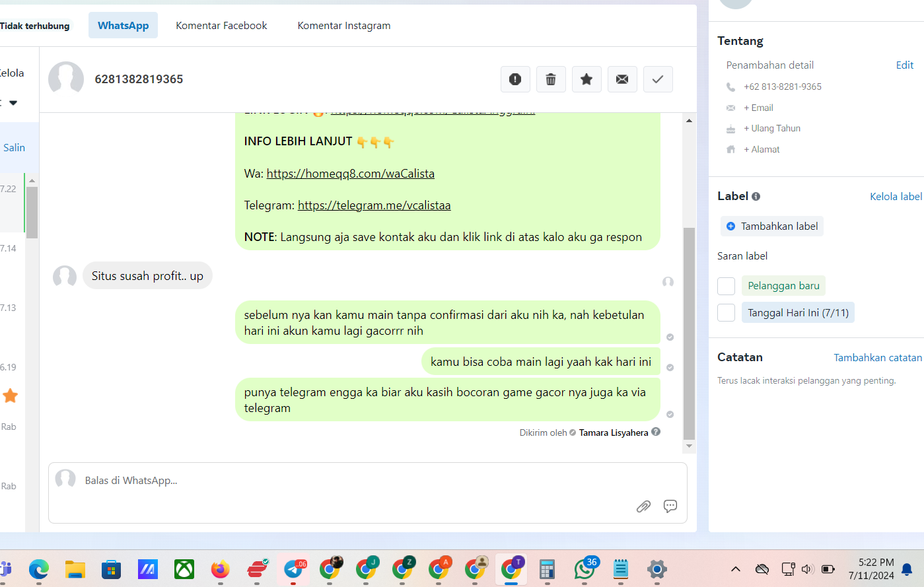Open Calculator from the taskbar
The width and height of the screenshot is (924, 587).
click(x=548, y=569)
